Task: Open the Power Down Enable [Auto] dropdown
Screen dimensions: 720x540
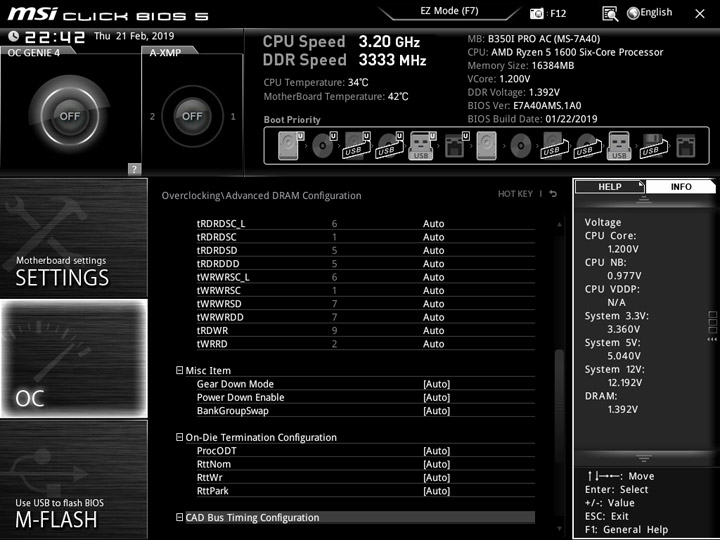Action: tap(436, 397)
